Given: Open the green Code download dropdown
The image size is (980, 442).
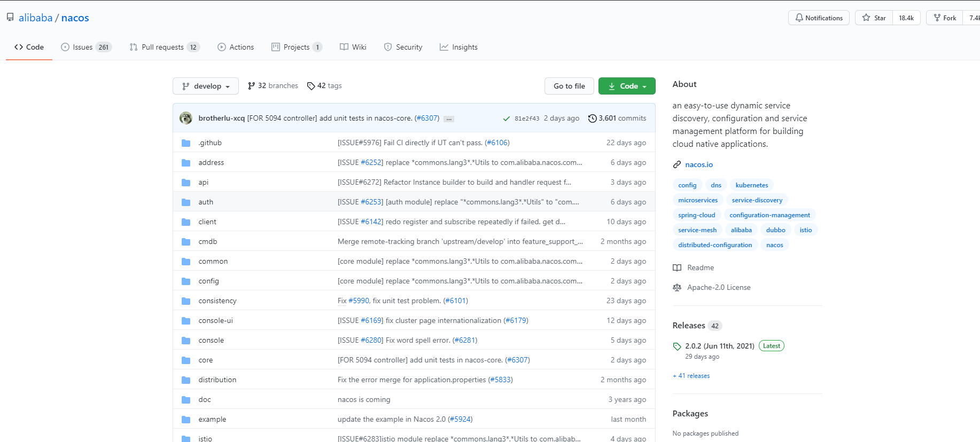Looking at the screenshot, I should (x=627, y=86).
